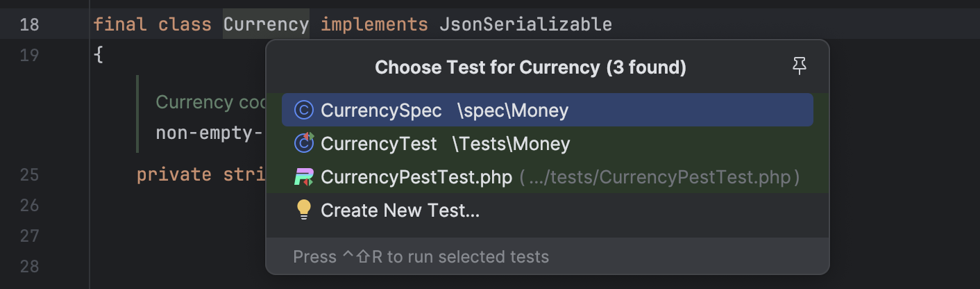Viewport: 980px width, 289px height.
Task: Select CurrencySpec test entry
Action: click(x=381, y=110)
